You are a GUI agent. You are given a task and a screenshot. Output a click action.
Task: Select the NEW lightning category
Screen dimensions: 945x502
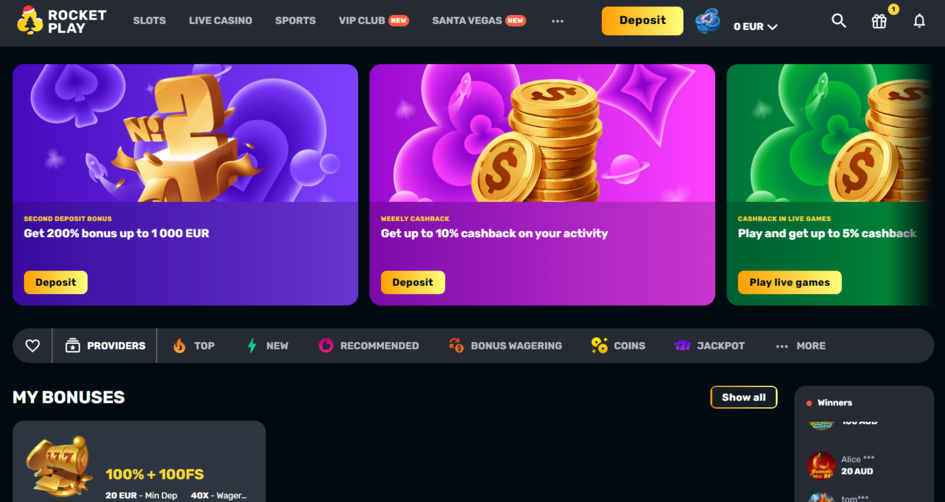coord(268,346)
